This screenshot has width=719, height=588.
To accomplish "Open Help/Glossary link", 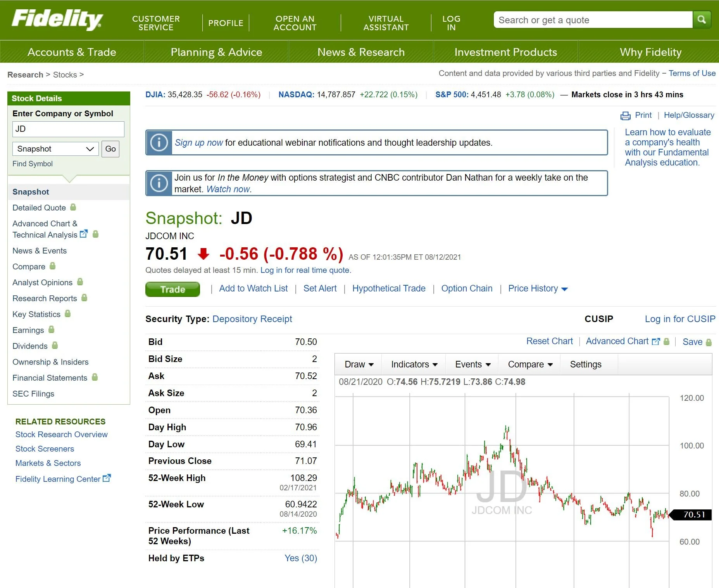I will coord(689,115).
